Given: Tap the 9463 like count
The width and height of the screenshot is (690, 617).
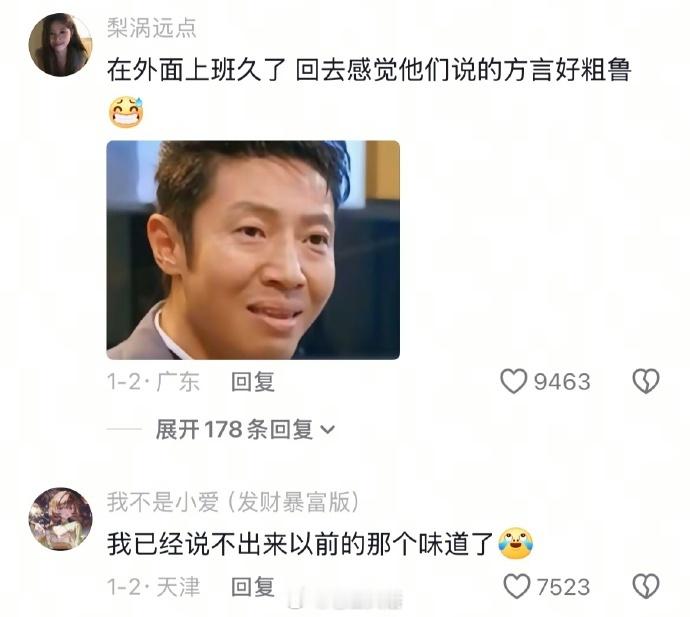Looking at the screenshot, I should (562, 382).
